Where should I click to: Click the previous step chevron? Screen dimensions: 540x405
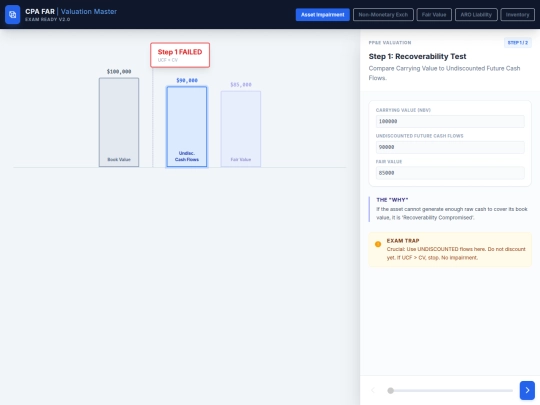373,390
